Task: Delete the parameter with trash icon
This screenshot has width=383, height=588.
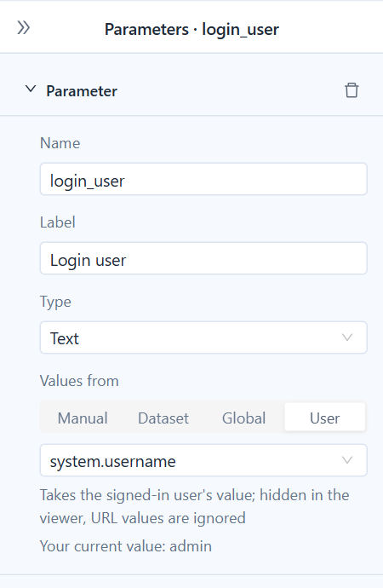Action: click(352, 90)
